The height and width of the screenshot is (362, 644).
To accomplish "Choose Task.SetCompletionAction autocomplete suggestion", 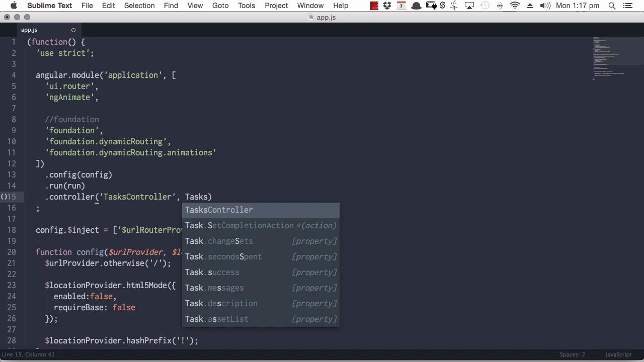I will tap(261, 225).
